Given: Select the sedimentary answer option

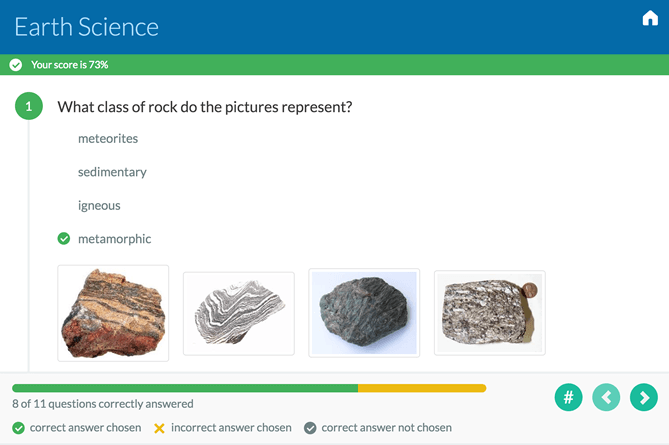Looking at the screenshot, I should (112, 172).
